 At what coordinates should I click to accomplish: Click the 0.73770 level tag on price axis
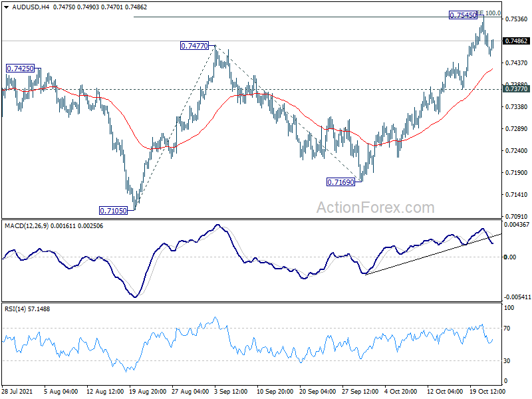coord(516,89)
